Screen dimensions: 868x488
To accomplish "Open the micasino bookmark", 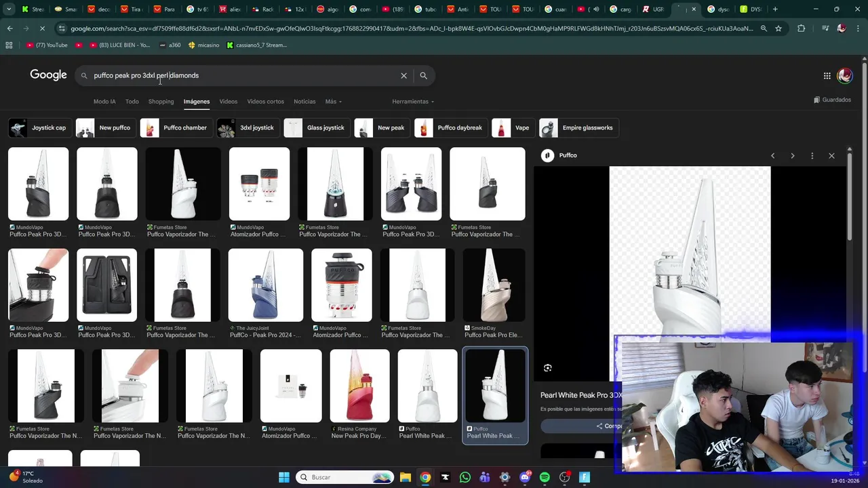I will pos(203,45).
